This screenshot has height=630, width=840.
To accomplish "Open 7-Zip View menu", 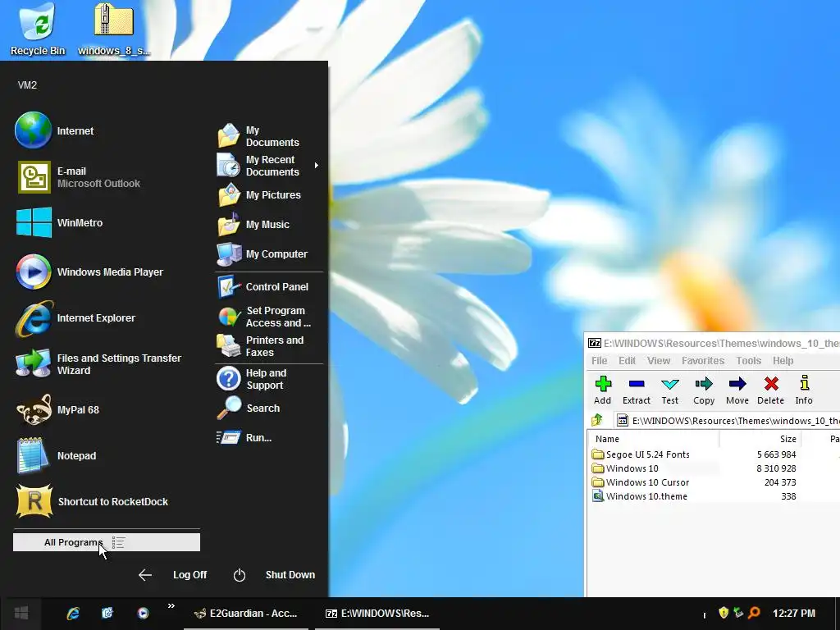I will (x=659, y=361).
